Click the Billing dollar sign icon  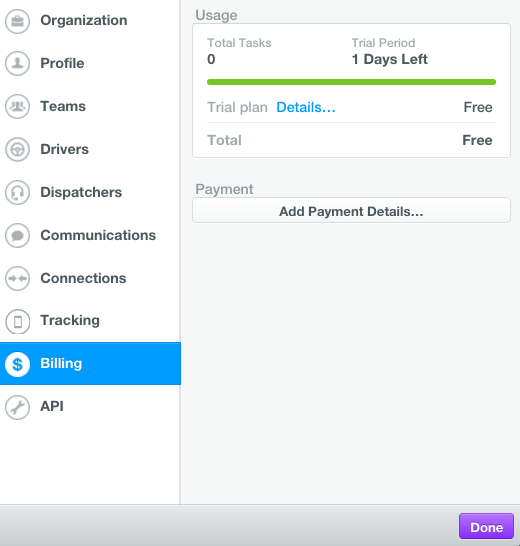17,364
